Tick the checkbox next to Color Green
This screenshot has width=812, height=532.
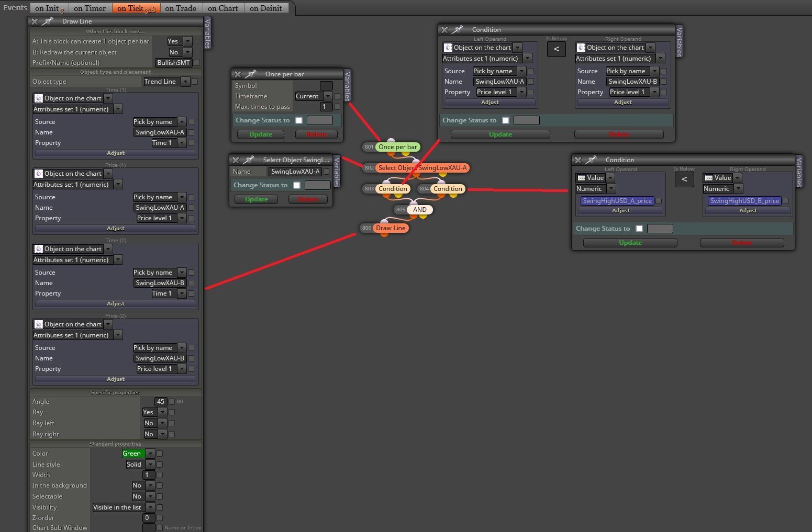[160, 454]
